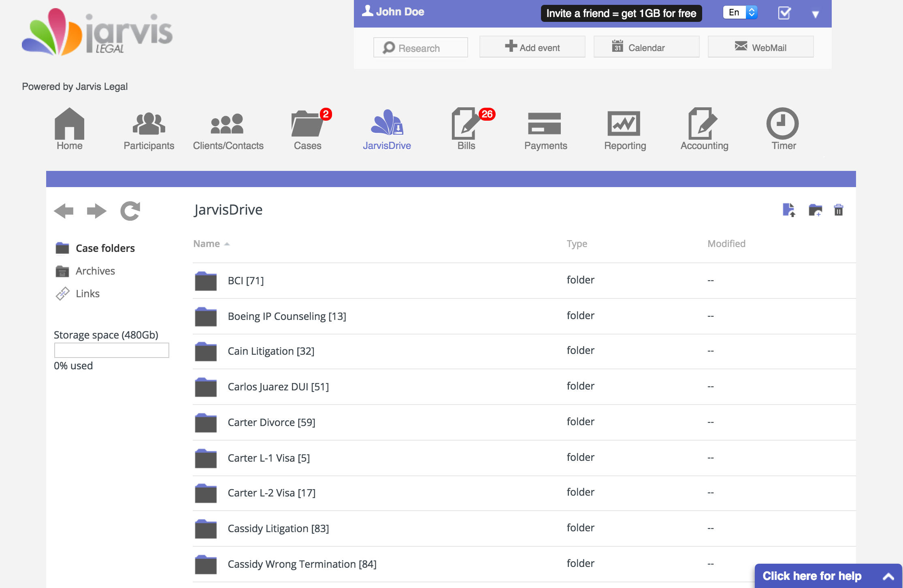Image resolution: width=903 pixels, height=588 pixels.
Task: Open the Reporting chart icon
Action: (x=624, y=124)
